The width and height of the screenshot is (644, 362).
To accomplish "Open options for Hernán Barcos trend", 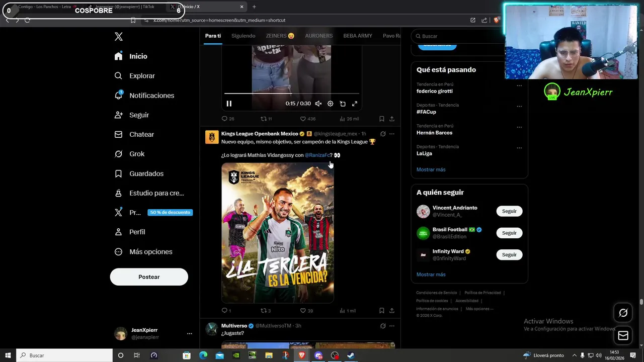I will pos(519,127).
